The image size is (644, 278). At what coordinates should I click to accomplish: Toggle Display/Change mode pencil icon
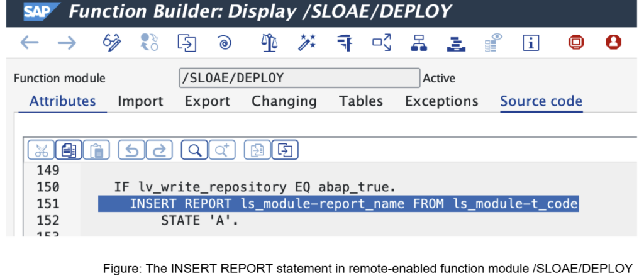pos(112,43)
